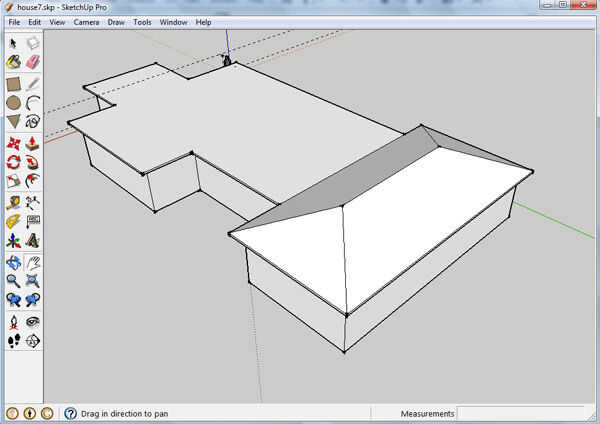Select the arrow Select tool
The width and height of the screenshot is (600, 424).
(x=13, y=43)
